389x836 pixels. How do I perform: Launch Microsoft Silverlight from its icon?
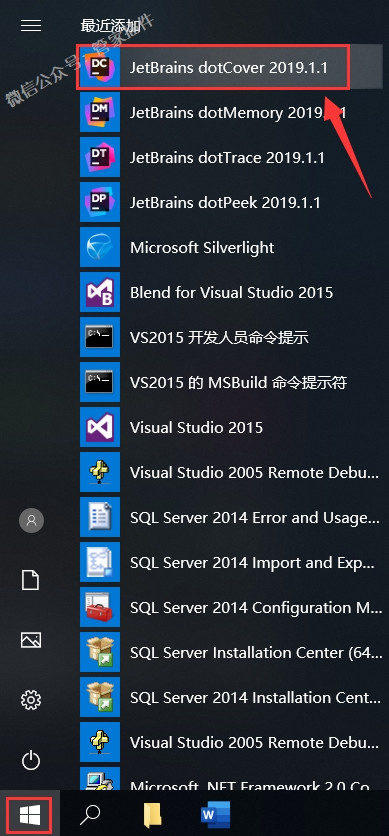(100, 247)
